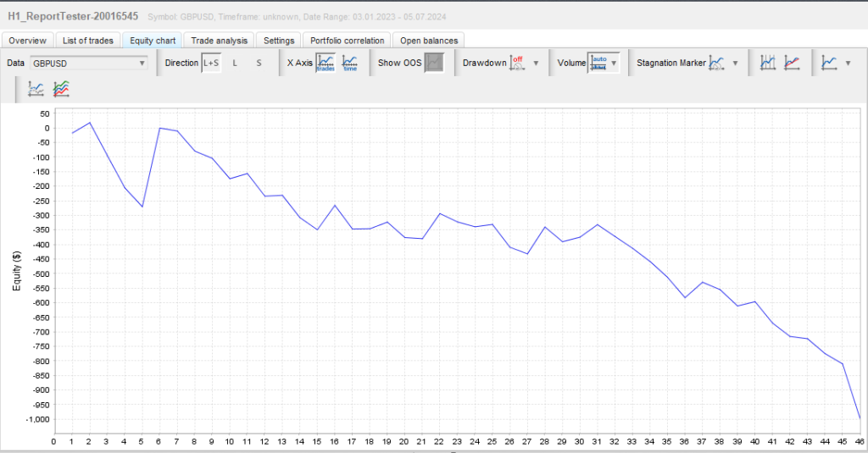Screen dimensions: 868x453
Task: Expand the Drawdown dropdown arrow
Action: (536, 63)
